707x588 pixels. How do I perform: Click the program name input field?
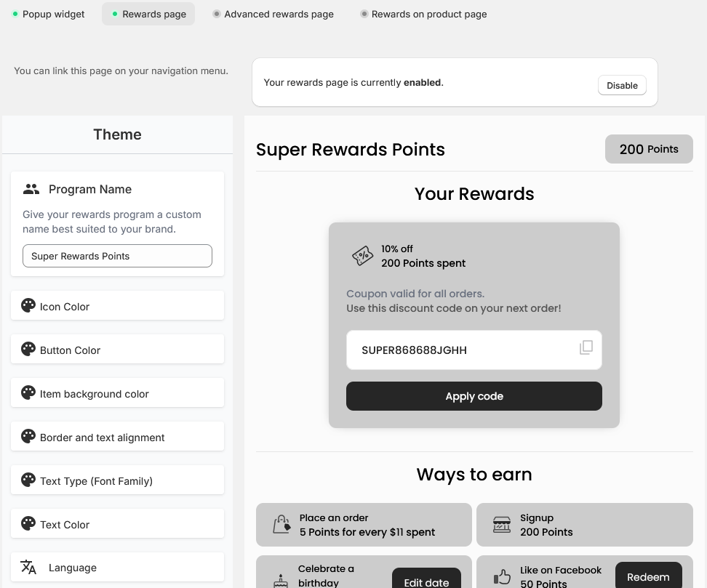(117, 256)
